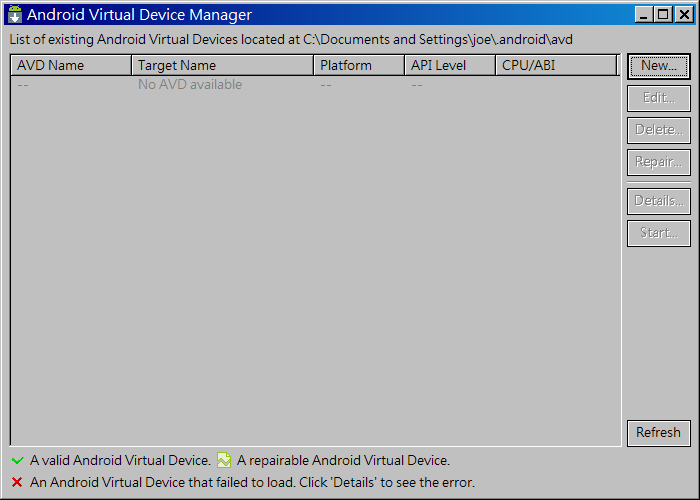Click the Repair... button
The height and width of the screenshot is (500, 700).
[658, 162]
